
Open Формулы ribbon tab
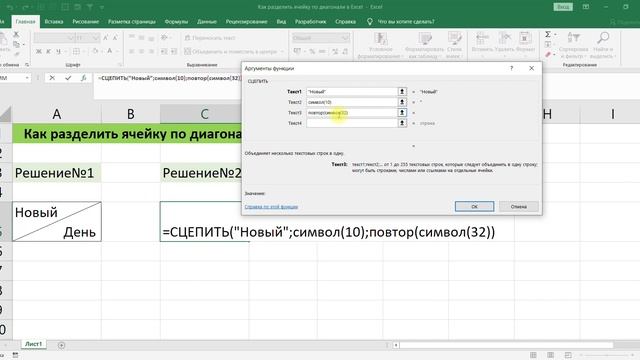pos(176,22)
